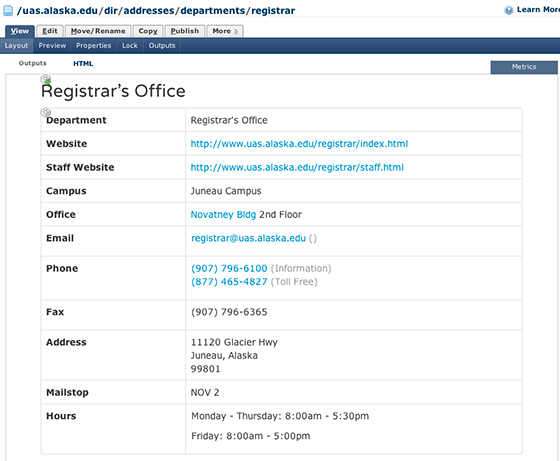Image resolution: width=560 pixels, height=461 pixels.
Task: Select the Preview sub-tab
Action: point(52,46)
